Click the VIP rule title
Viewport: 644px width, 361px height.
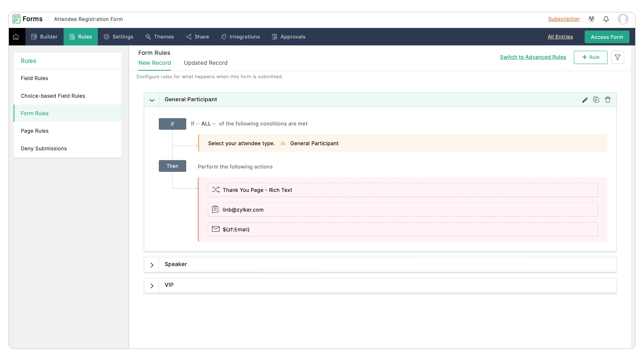(169, 285)
